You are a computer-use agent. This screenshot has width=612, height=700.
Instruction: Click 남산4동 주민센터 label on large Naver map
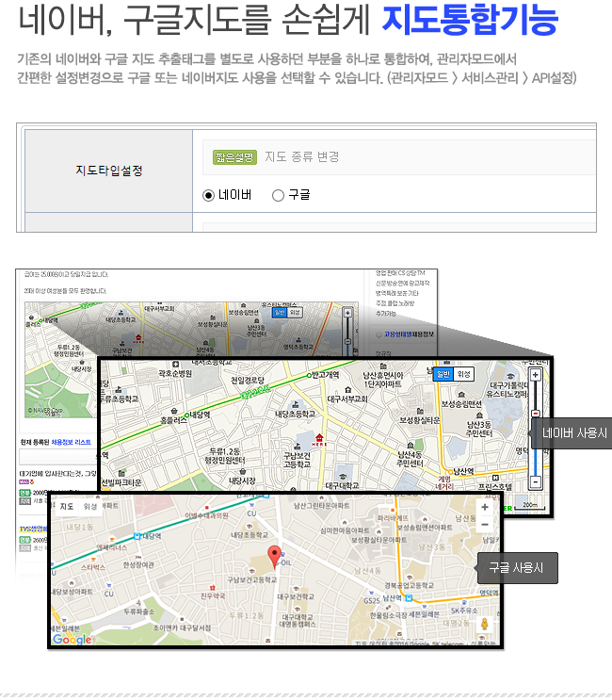pos(410,459)
